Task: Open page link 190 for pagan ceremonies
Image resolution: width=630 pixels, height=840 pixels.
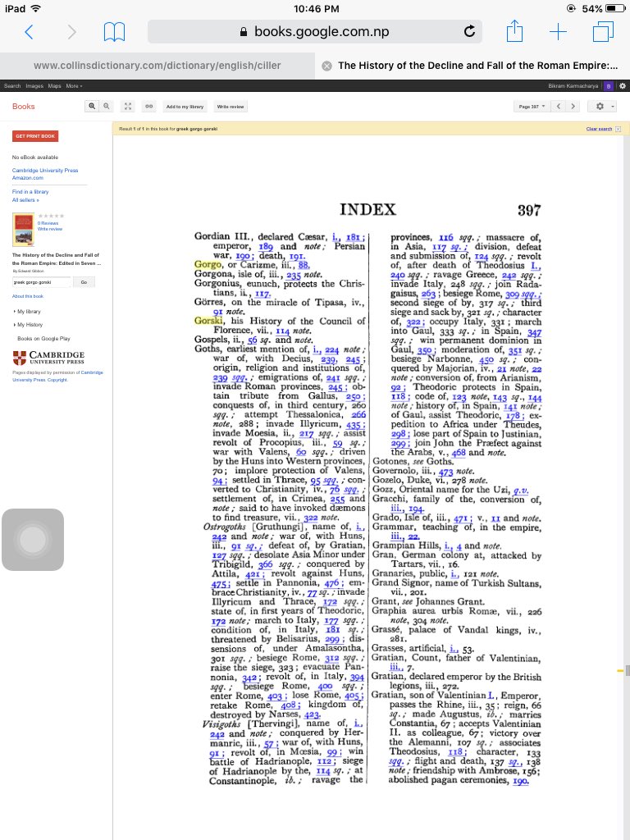Action: (x=520, y=781)
